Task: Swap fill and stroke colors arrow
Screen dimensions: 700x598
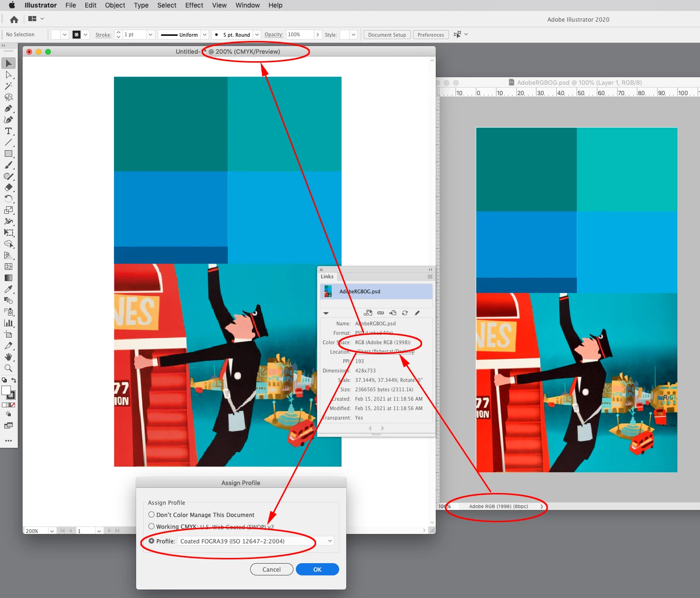Action: 14,380
